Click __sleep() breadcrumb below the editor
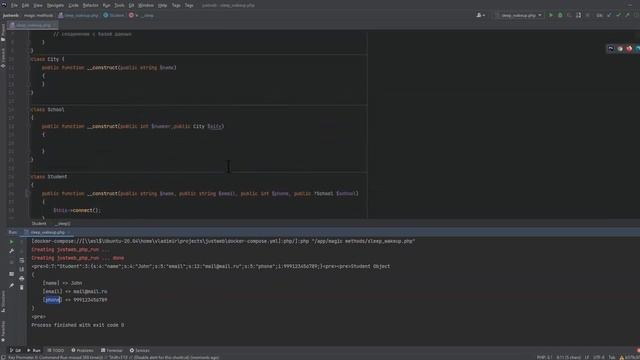 pos(63,224)
